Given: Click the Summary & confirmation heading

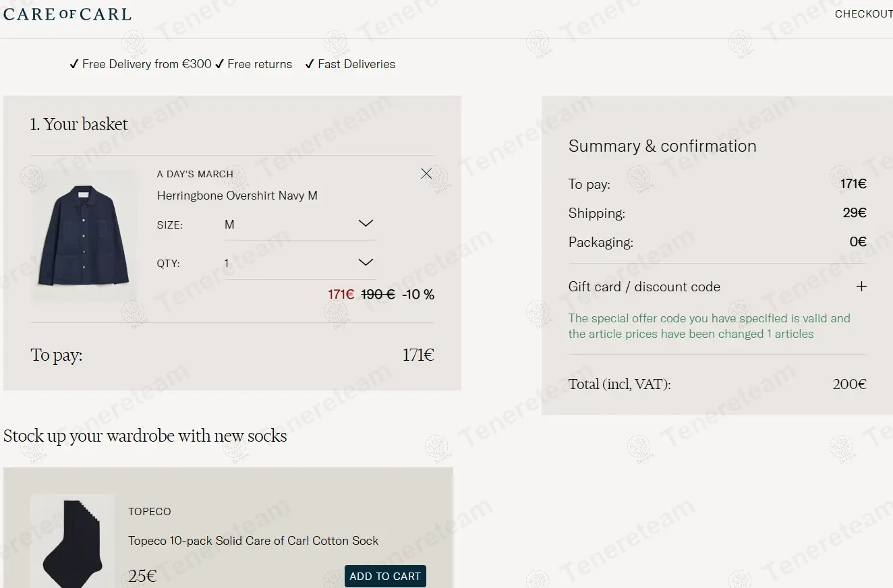Looking at the screenshot, I should tap(662, 146).
